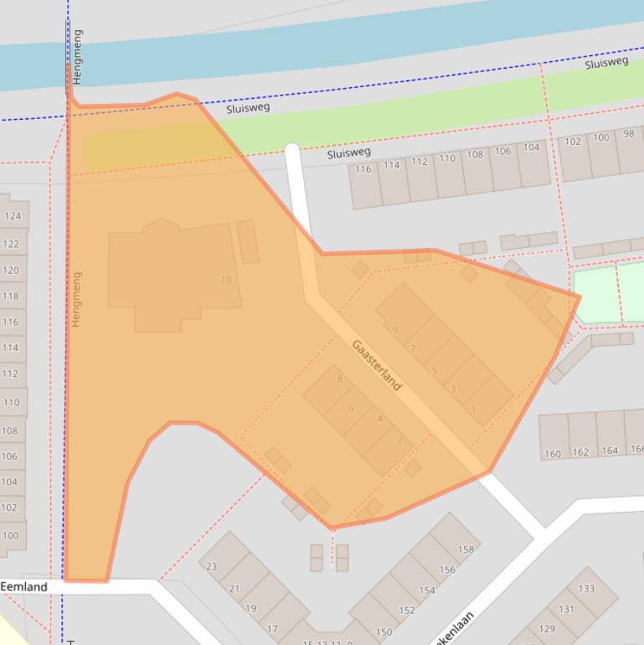Click the Gaasterland street name label
The image size is (644, 645).
coord(376,364)
